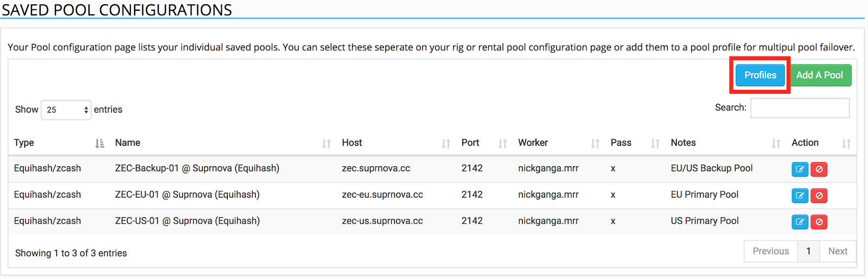The width and height of the screenshot is (868, 279).
Task: Edit the ZEC-Backup-01 pool entry
Action: 800,169
